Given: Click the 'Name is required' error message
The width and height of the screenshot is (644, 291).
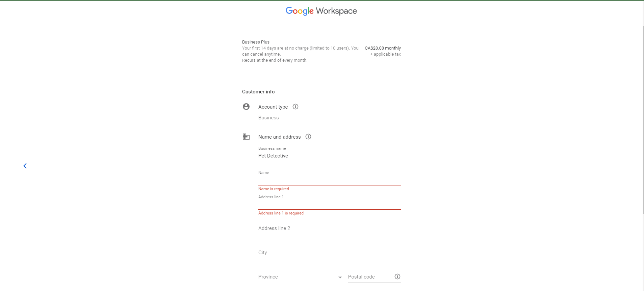Looking at the screenshot, I should (274, 189).
